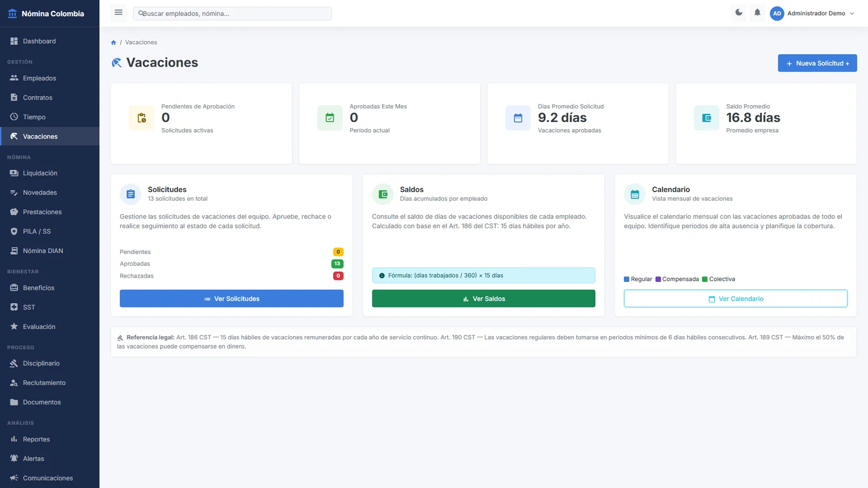Click the PILA / SS shield icon
Viewport: 868px width, 488px height.
tap(14, 232)
